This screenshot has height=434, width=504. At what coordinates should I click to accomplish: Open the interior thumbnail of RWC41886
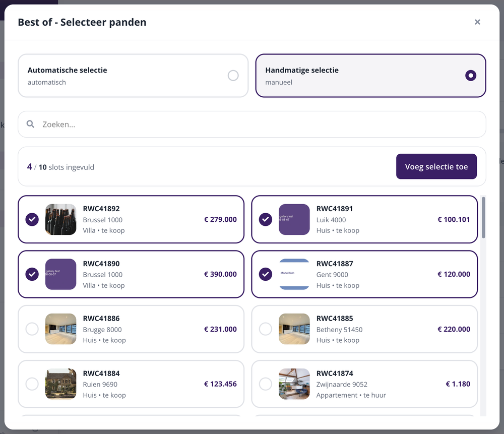[x=61, y=329]
